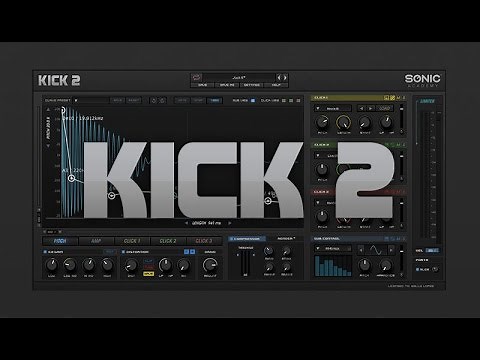
Task: Click the Click 1 pitch knob
Action: click(322, 122)
